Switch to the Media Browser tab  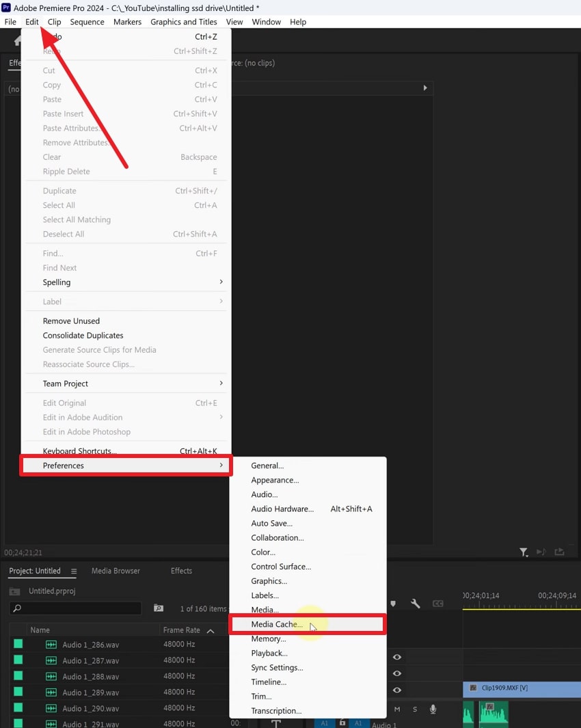[116, 571]
